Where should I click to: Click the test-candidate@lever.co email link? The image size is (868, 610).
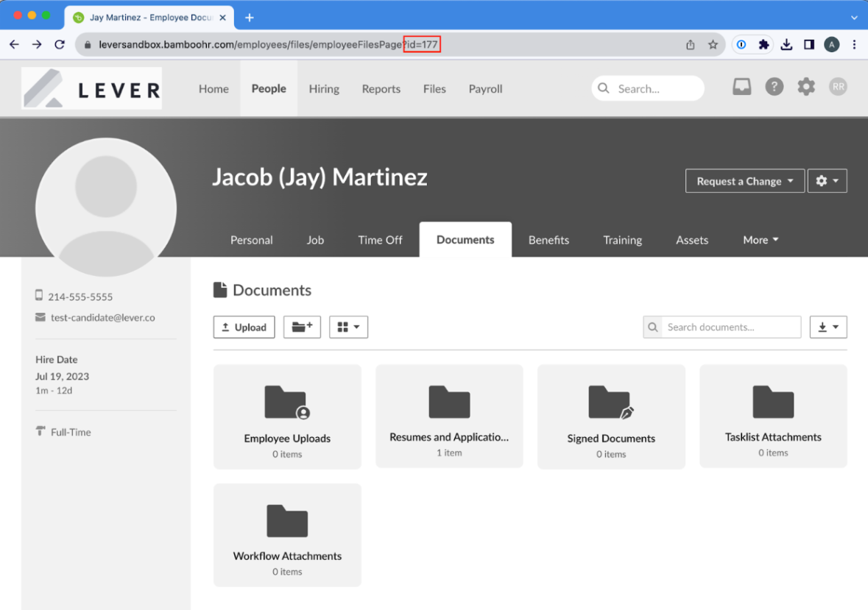(103, 317)
